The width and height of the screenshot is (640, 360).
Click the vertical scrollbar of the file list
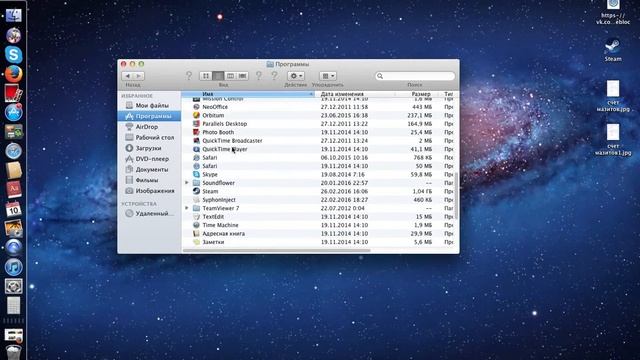click(456, 196)
